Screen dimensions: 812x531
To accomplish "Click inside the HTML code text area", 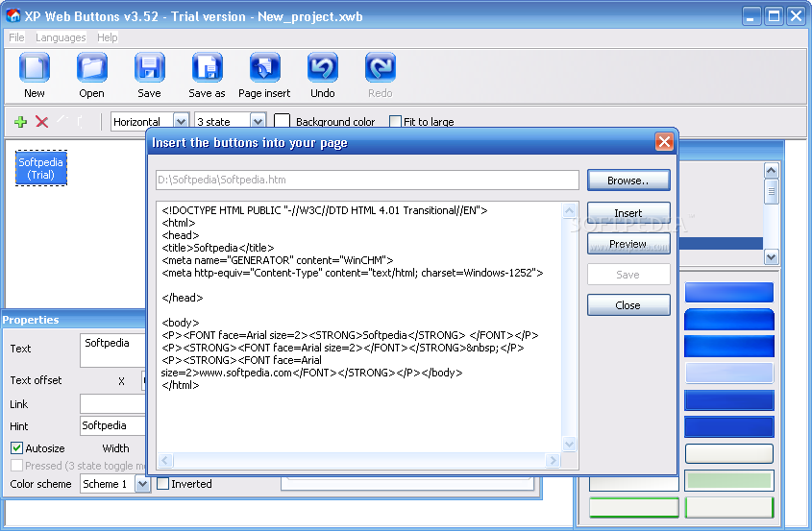I will coord(358,327).
